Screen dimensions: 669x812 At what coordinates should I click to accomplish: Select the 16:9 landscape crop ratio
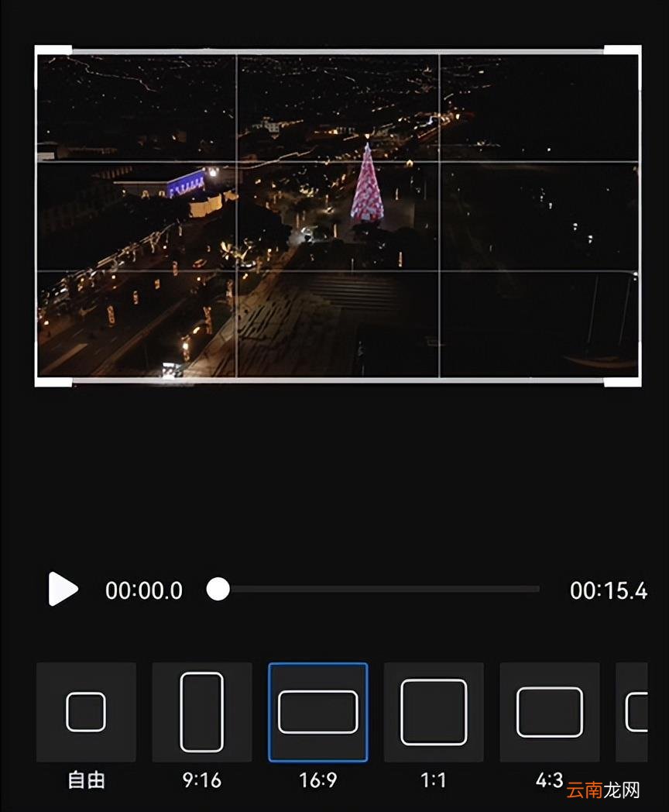[x=318, y=712]
